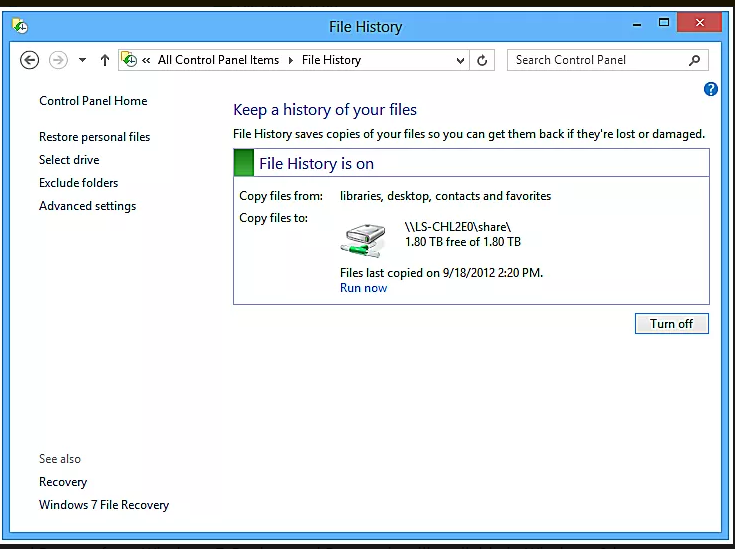Open Exclude folders settings
Viewport: 735px width, 549px height.
(79, 183)
